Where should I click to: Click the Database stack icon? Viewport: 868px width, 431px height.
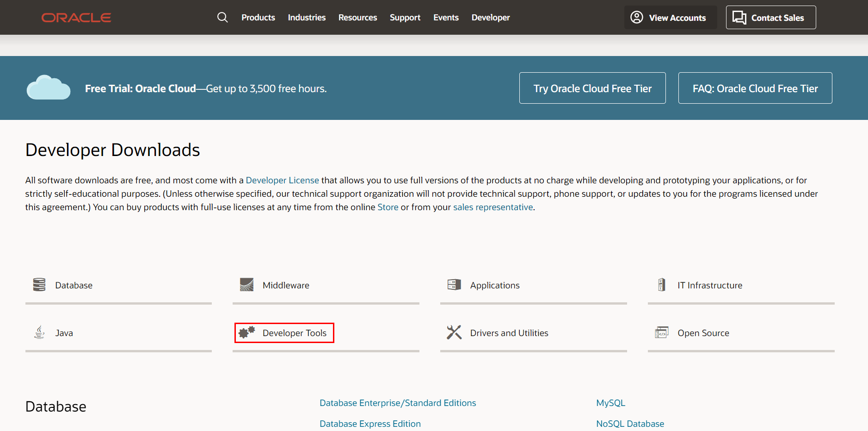[x=39, y=285]
